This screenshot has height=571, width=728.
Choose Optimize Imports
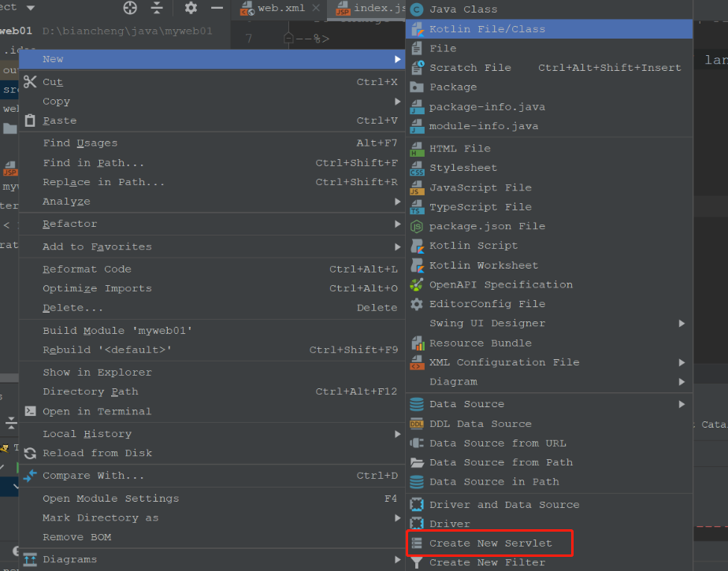[x=212, y=289]
